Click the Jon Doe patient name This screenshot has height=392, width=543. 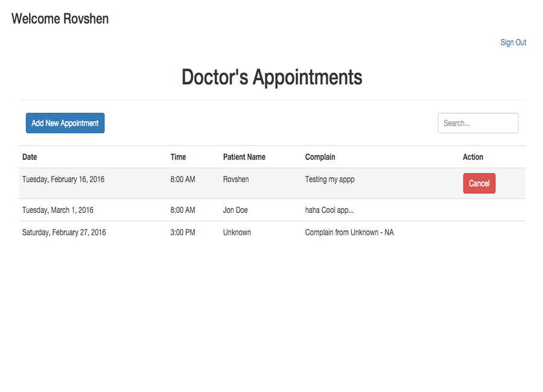(235, 210)
